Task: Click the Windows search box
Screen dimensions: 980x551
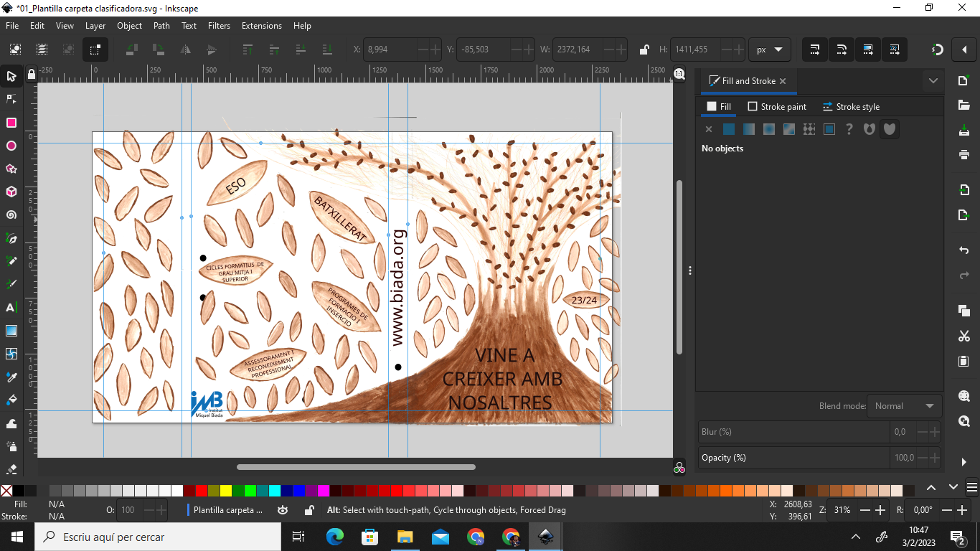Action: click(x=158, y=537)
